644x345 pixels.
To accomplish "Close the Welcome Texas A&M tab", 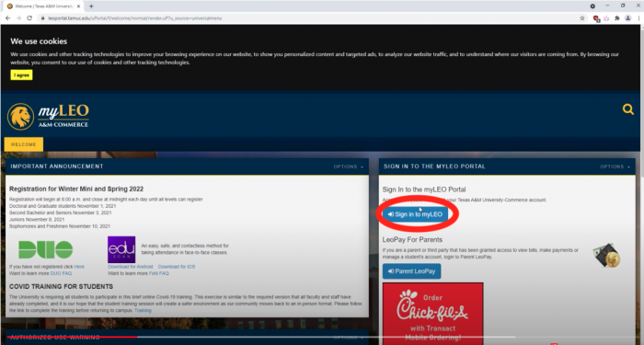I will 79,6.
